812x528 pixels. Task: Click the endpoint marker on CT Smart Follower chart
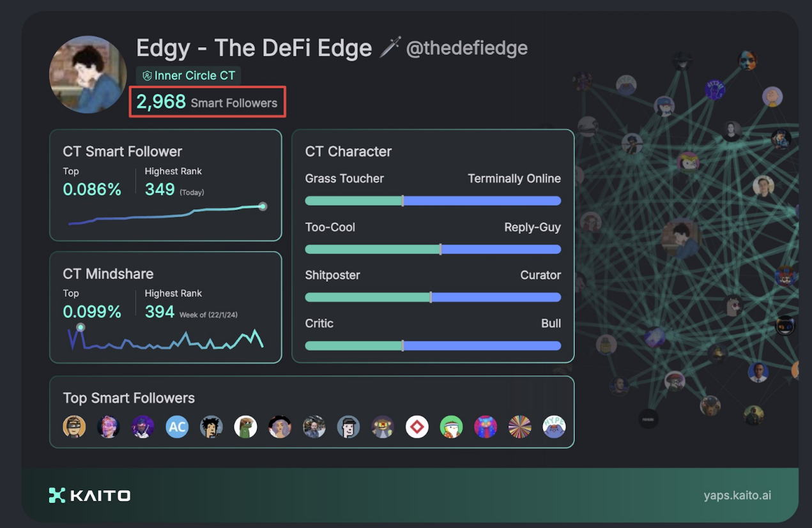263,206
